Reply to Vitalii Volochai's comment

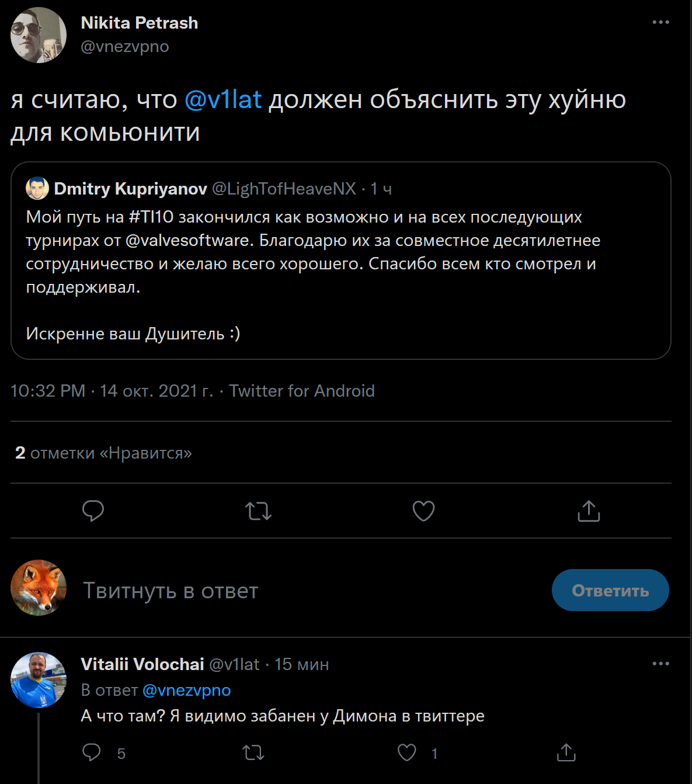92,752
